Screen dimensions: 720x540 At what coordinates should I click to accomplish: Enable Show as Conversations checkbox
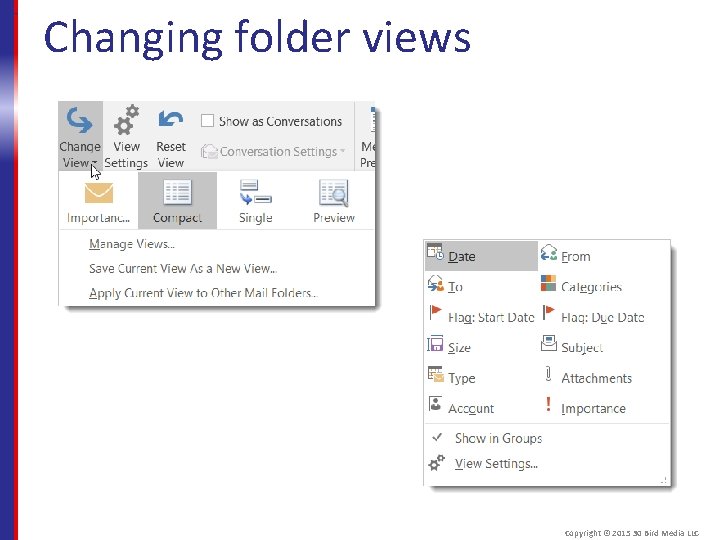[x=208, y=121]
